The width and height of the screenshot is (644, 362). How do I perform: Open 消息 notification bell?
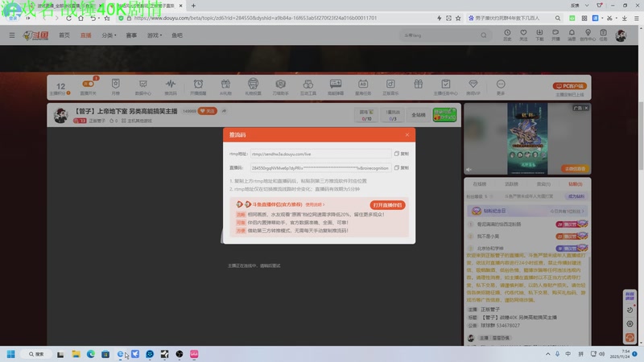click(572, 35)
